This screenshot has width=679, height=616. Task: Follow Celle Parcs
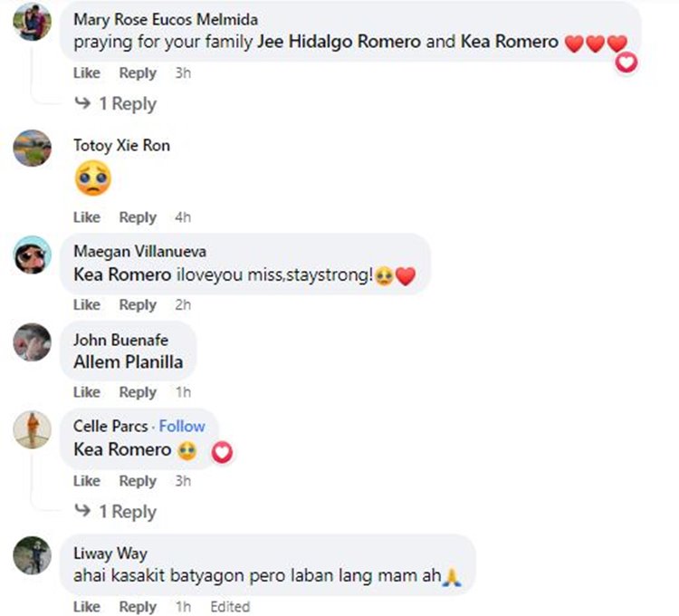(182, 427)
